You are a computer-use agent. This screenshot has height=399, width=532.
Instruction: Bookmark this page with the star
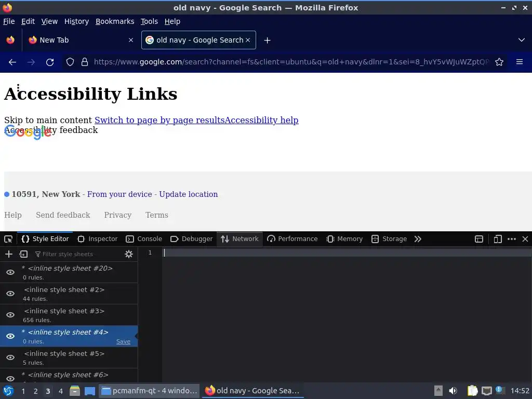click(x=499, y=62)
